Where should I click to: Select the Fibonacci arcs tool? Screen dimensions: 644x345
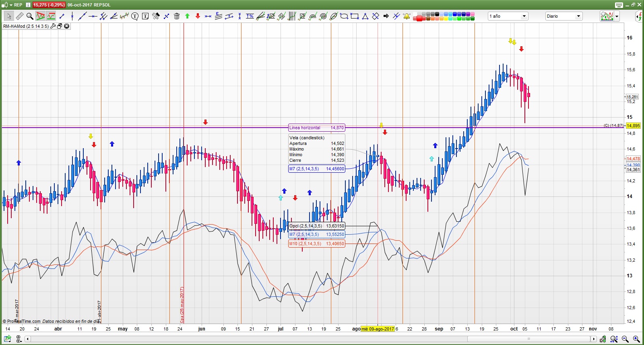coord(312,16)
